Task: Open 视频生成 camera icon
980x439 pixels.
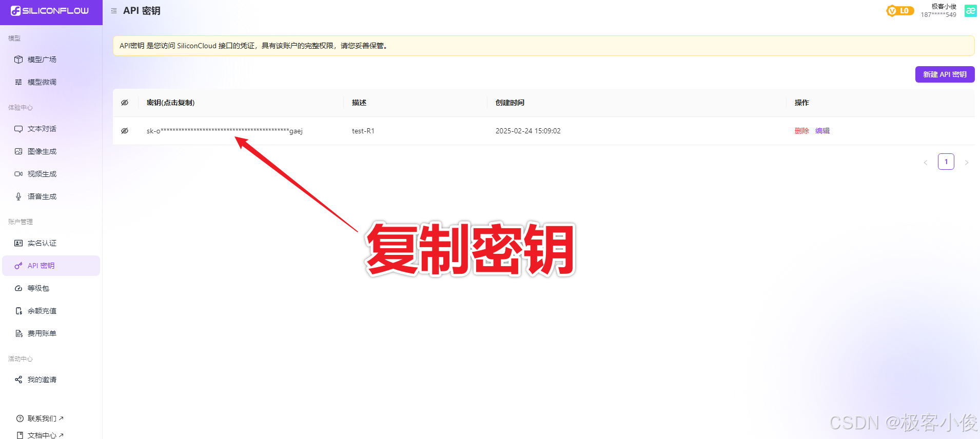Action: click(18, 174)
